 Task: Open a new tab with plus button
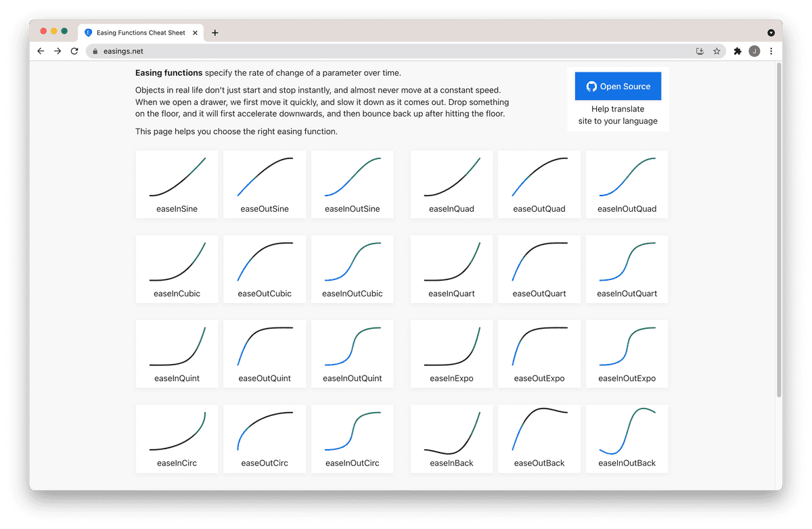[215, 32]
